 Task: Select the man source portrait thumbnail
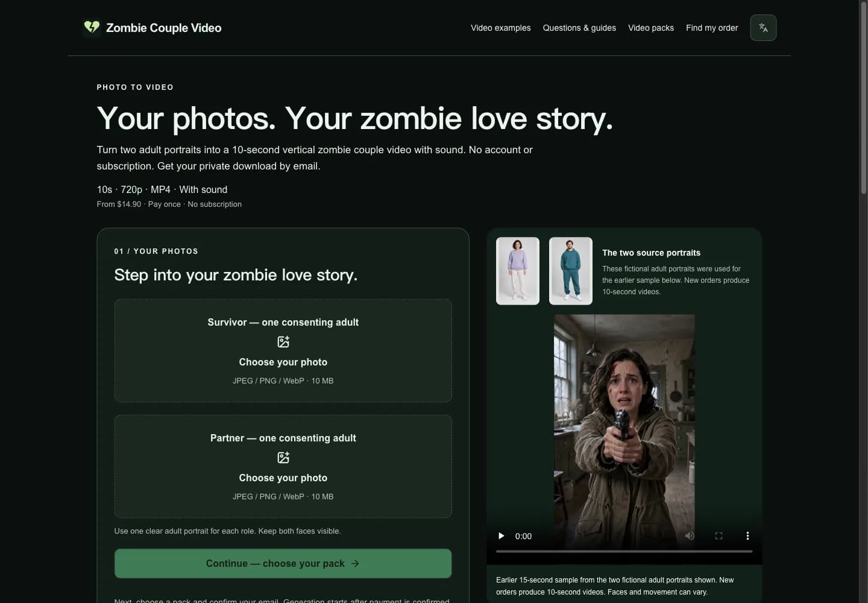pos(571,271)
